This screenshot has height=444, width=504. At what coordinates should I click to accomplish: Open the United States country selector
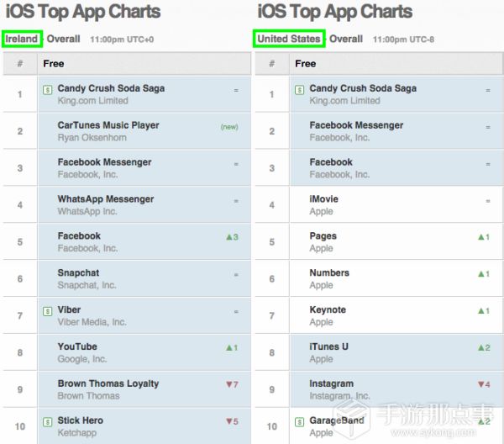click(x=289, y=39)
